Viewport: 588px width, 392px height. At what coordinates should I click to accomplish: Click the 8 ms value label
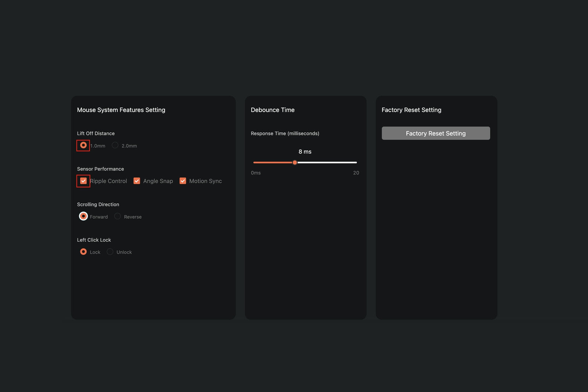tap(305, 151)
